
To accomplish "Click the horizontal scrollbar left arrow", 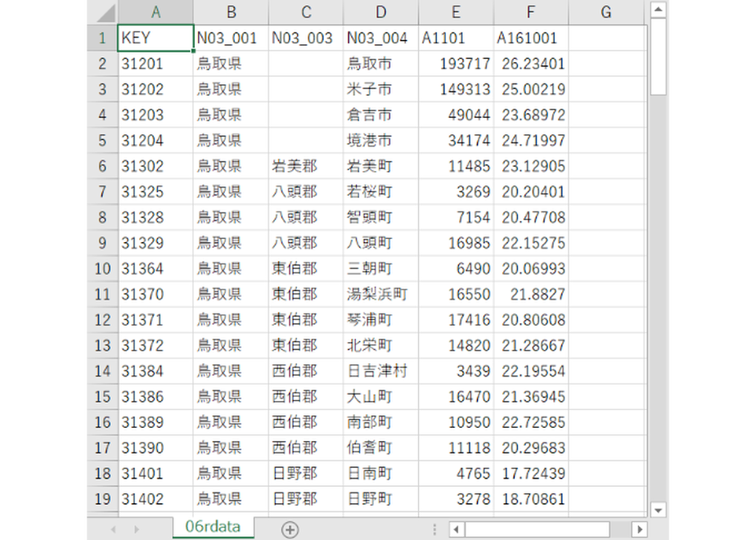I will click(x=456, y=529).
